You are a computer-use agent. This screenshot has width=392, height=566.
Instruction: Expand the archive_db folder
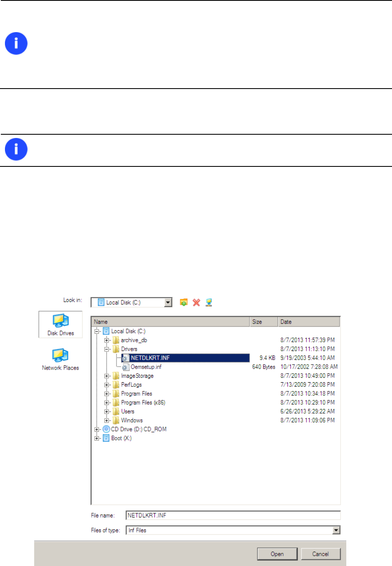tap(107, 340)
